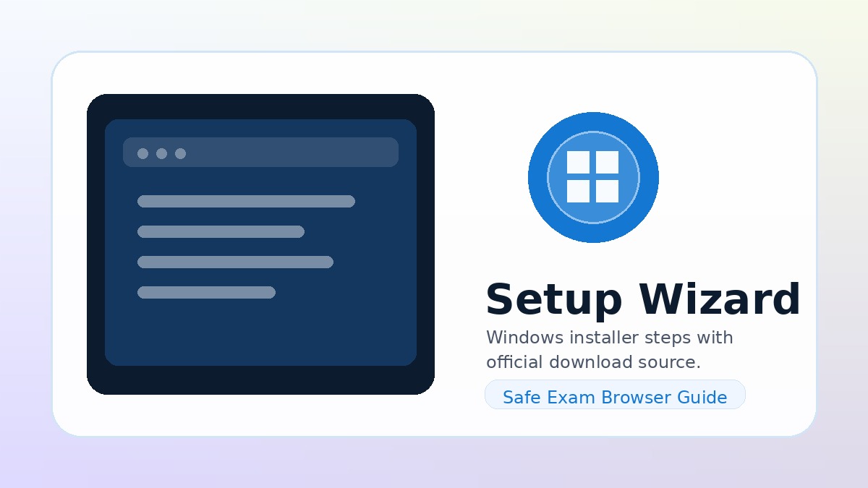Click the text "Windows installer steps with"
The height and width of the screenshot is (488, 868).
pyautogui.click(x=609, y=338)
